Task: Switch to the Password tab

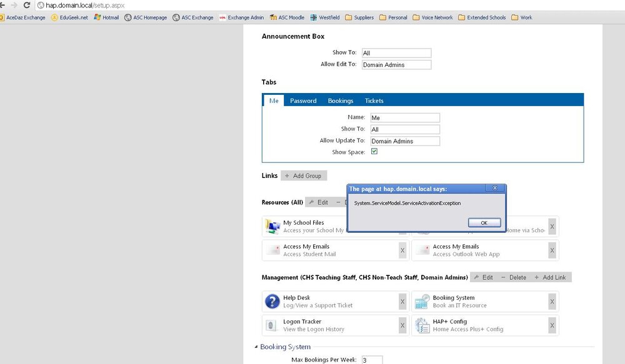Action: pyautogui.click(x=303, y=101)
